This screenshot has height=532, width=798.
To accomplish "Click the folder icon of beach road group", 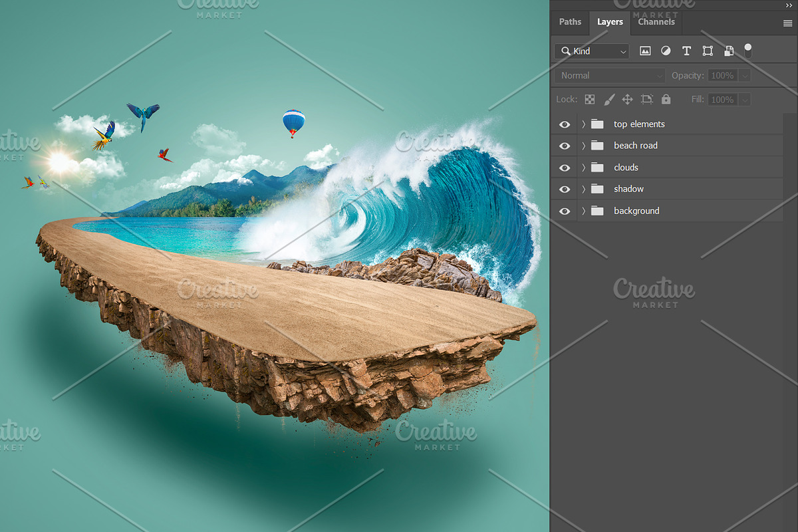I will tap(597, 146).
